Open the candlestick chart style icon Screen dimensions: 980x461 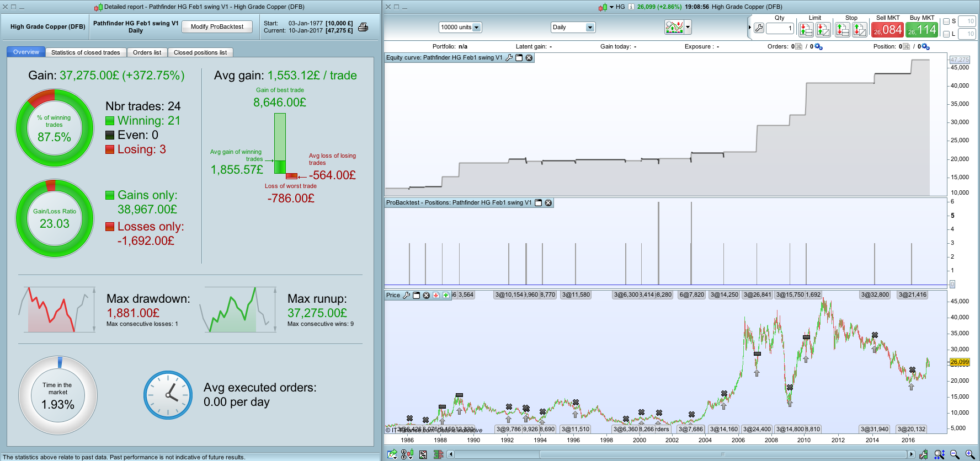407,454
